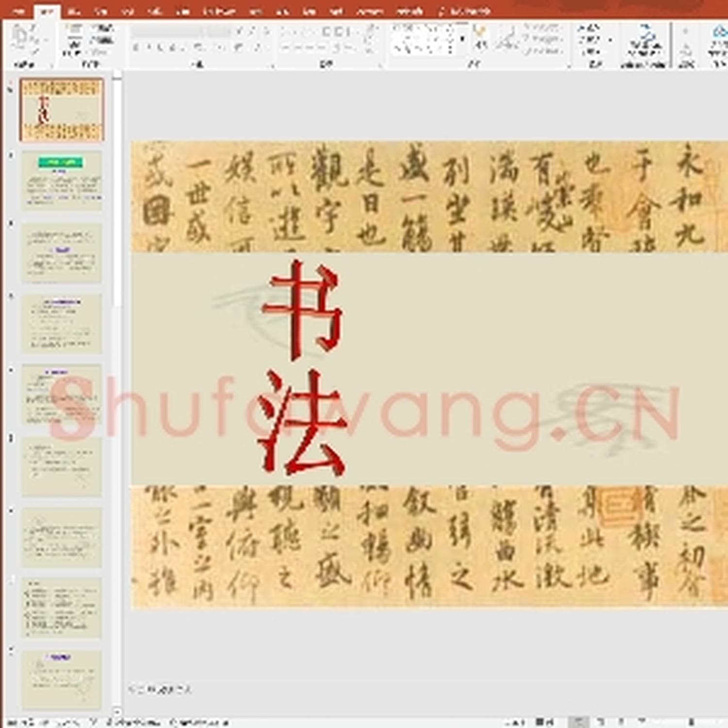Open the Select dropdown in Editing group
728x728 pixels.
[591, 51]
